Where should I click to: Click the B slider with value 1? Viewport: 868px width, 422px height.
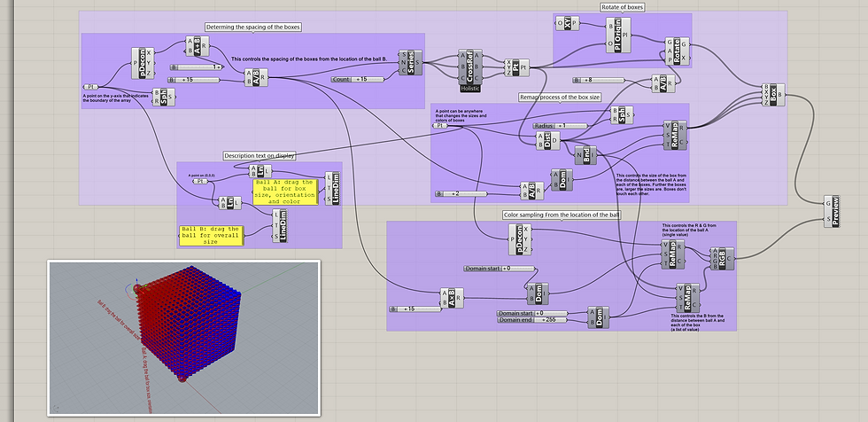(x=197, y=67)
